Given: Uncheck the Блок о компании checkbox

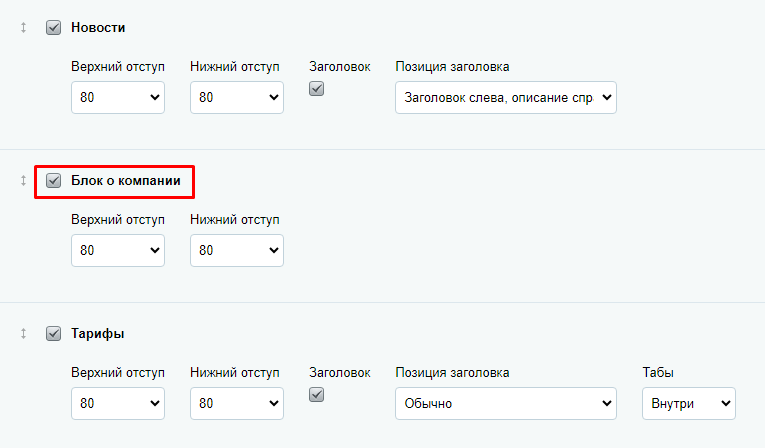Looking at the screenshot, I should pyautogui.click(x=53, y=181).
